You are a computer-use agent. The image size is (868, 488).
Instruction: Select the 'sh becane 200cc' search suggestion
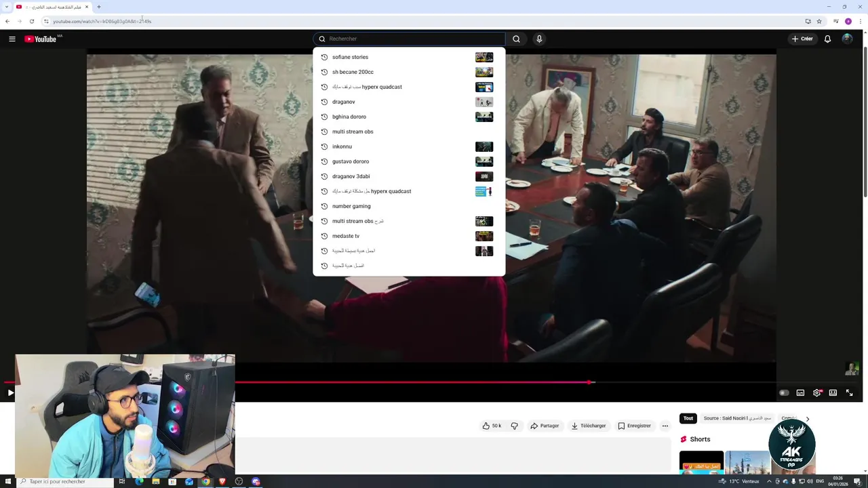[409, 72]
